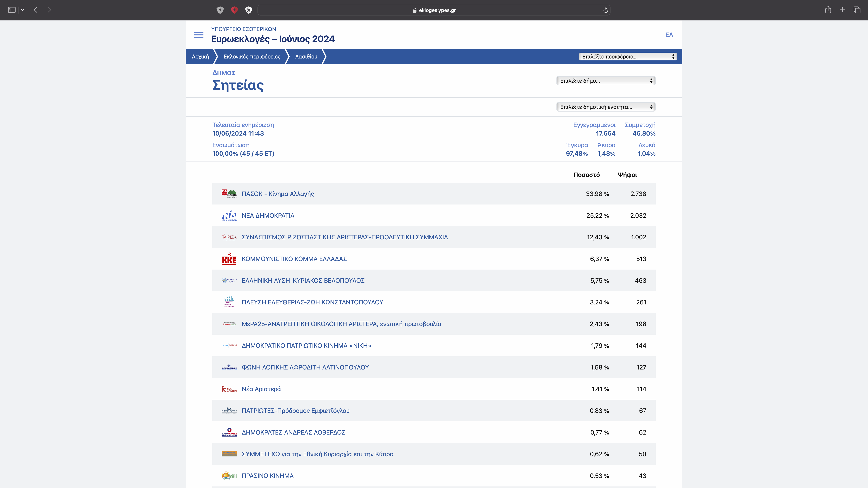Open ΚΟΜΜΟΥΝΙΣΤΙΚΟ ΚΟΜΜΑ ΕΛΛΑΔΑΣ link
This screenshot has height=488, width=868.
[x=294, y=259]
